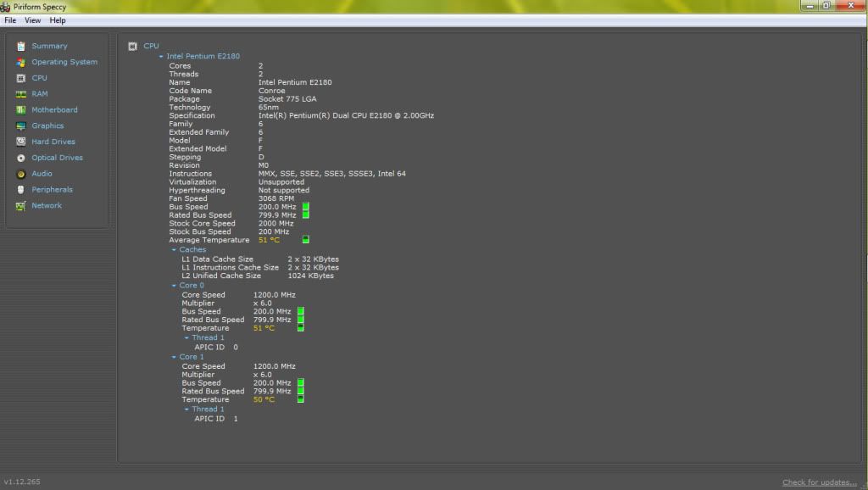The width and height of the screenshot is (868, 490).
Task: Collapse the Caches section
Action: coord(174,250)
